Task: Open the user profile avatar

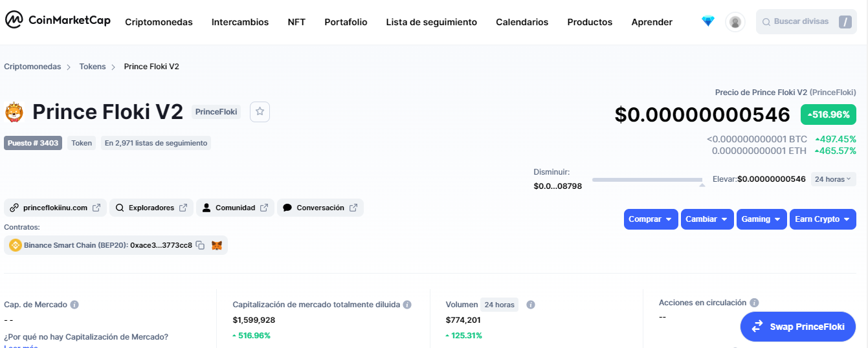Action: click(735, 22)
